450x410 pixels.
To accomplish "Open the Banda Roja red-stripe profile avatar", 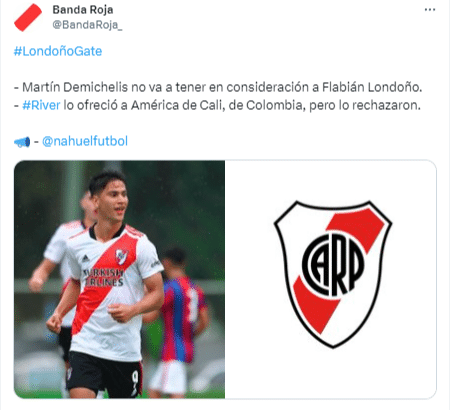I will click(28, 17).
